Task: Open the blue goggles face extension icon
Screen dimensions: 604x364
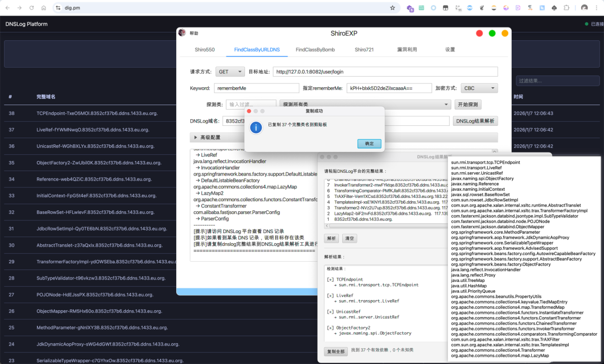Action: pos(470,8)
